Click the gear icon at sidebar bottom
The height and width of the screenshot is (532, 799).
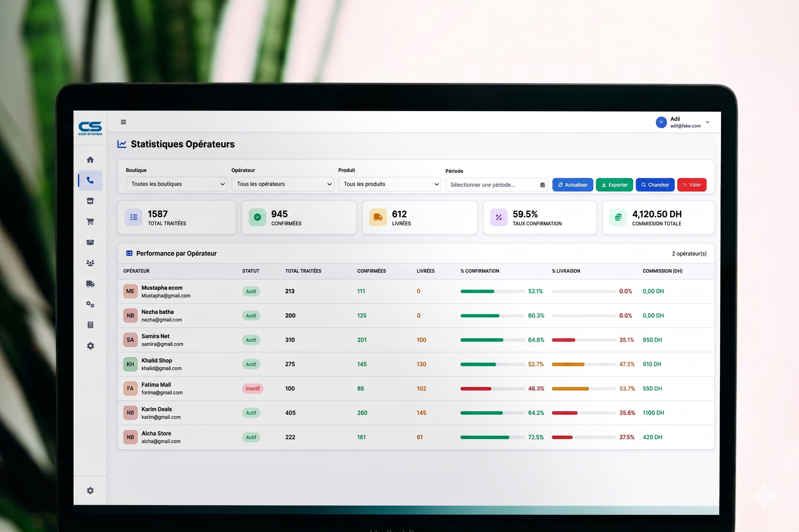click(x=90, y=491)
